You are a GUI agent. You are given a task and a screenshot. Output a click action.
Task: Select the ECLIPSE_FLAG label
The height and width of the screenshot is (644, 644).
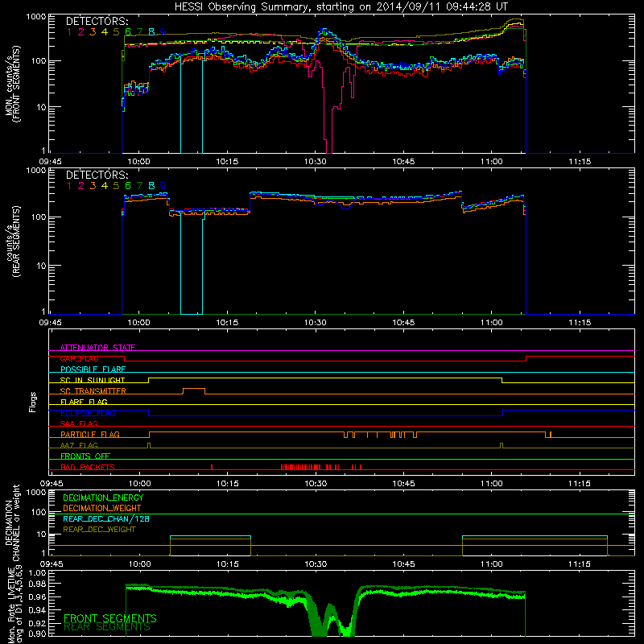(88, 413)
